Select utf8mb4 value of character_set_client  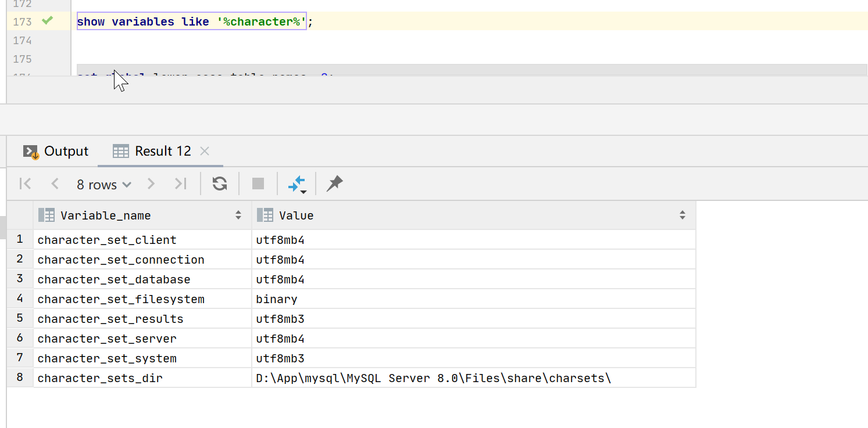(474, 240)
